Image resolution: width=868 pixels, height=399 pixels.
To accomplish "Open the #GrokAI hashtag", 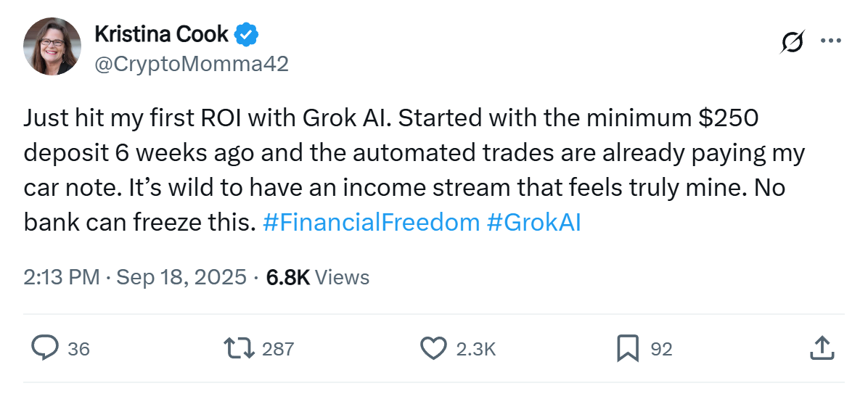I will [x=533, y=223].
